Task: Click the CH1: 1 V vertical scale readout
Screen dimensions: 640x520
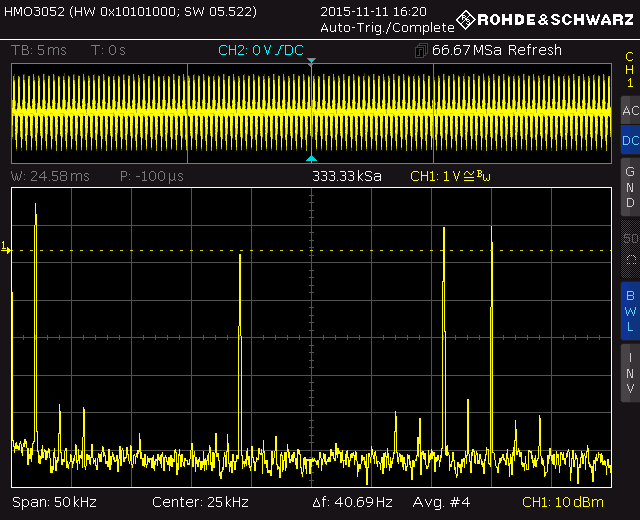Action: 453,176
